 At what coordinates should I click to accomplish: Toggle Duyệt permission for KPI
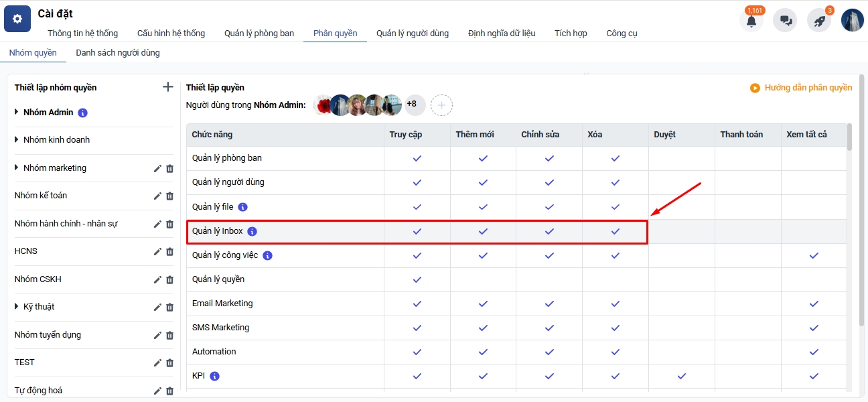(x=681, y=376)
